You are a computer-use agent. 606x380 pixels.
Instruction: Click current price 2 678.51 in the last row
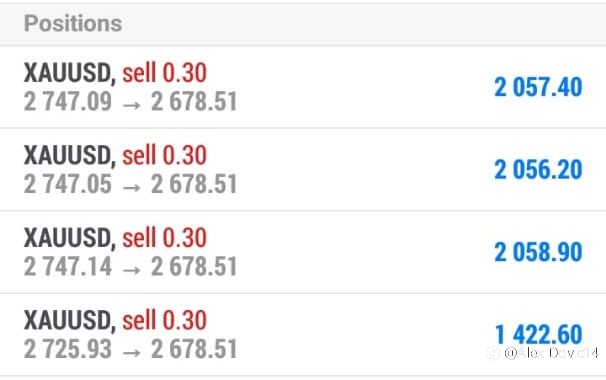click(194, 349)
